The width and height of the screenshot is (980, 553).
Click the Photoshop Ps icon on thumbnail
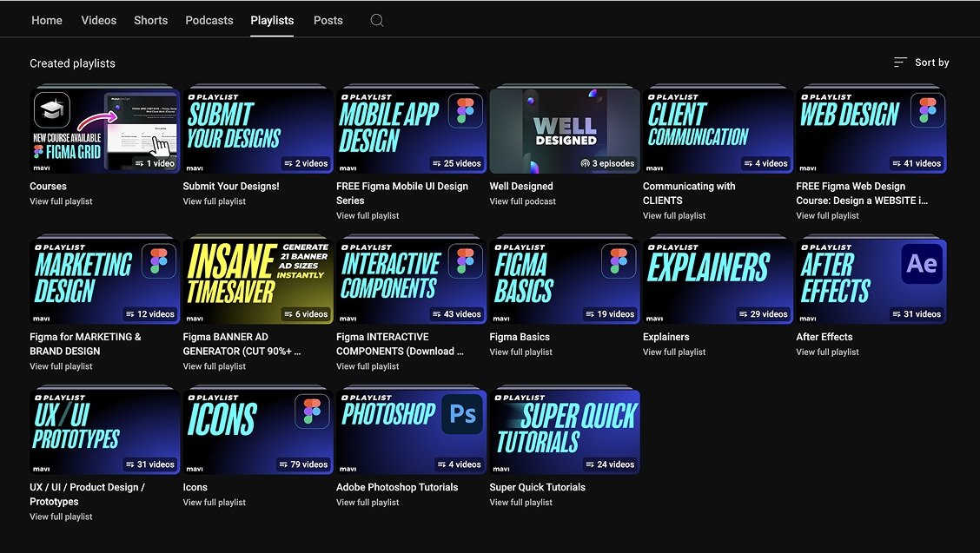click(x=463, y=414)
